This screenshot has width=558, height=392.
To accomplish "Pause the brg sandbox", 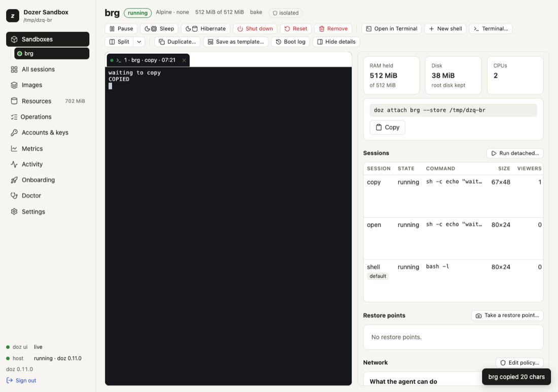I will pyautogui.click(x=121, y=29).
